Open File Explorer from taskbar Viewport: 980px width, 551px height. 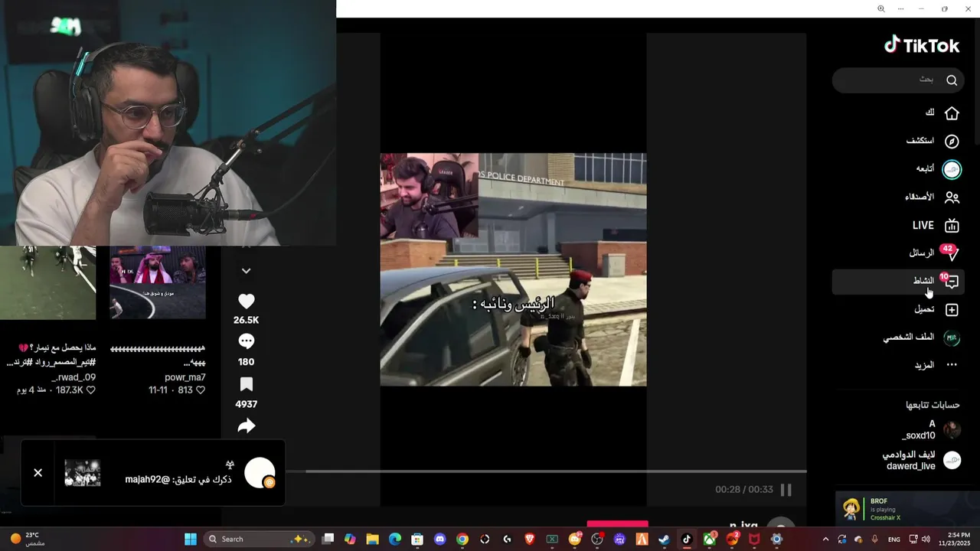coord(372,540)
